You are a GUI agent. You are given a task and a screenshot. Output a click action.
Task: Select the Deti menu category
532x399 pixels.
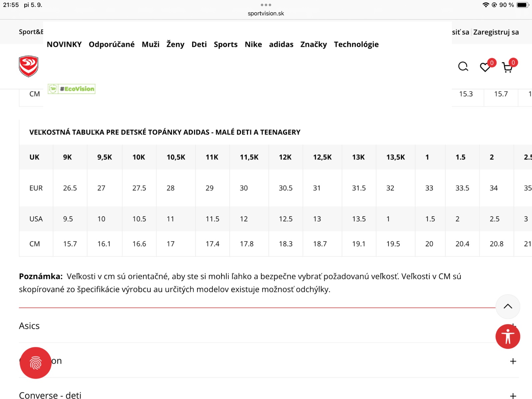199,45
